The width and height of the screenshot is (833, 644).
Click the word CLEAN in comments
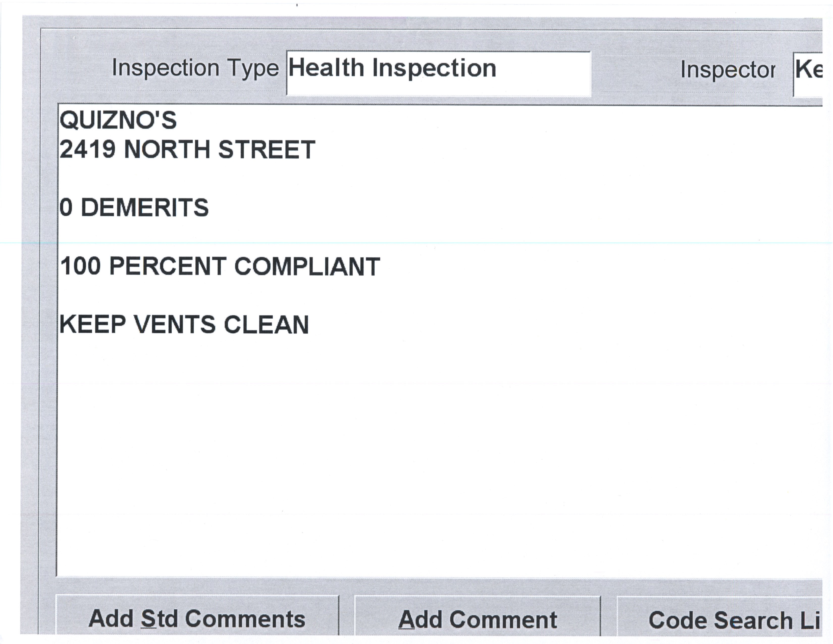[266, 325]
